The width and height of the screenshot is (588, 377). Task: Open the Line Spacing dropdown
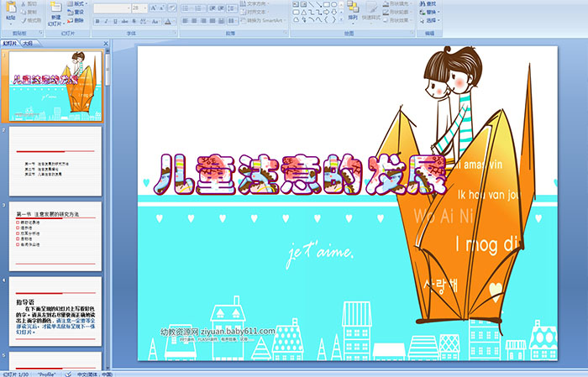(232, 8)
